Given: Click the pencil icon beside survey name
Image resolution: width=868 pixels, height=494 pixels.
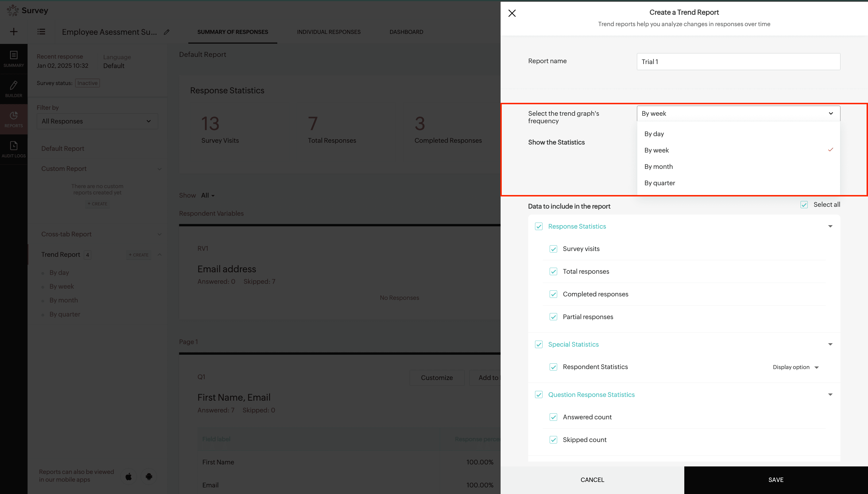Looking at the screenshot, I should [x=166, y=32].
